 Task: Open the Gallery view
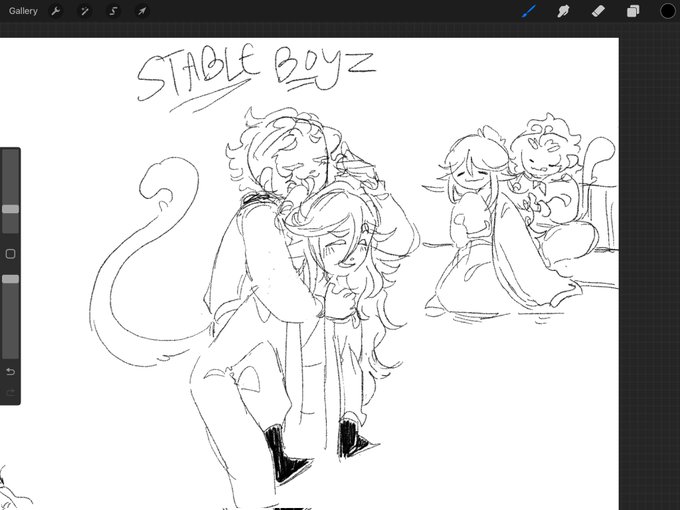pyautogui.click(x=23, y=11)
